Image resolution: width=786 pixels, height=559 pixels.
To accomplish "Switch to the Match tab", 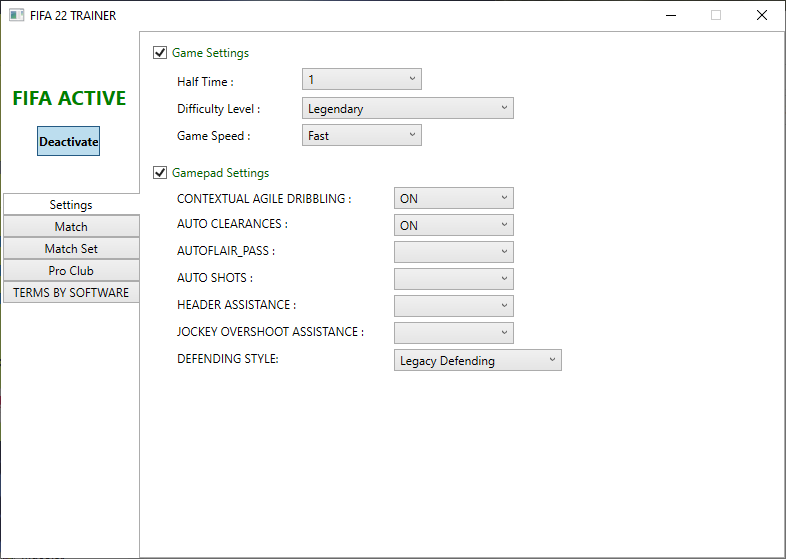I will [x=71, y=227].
